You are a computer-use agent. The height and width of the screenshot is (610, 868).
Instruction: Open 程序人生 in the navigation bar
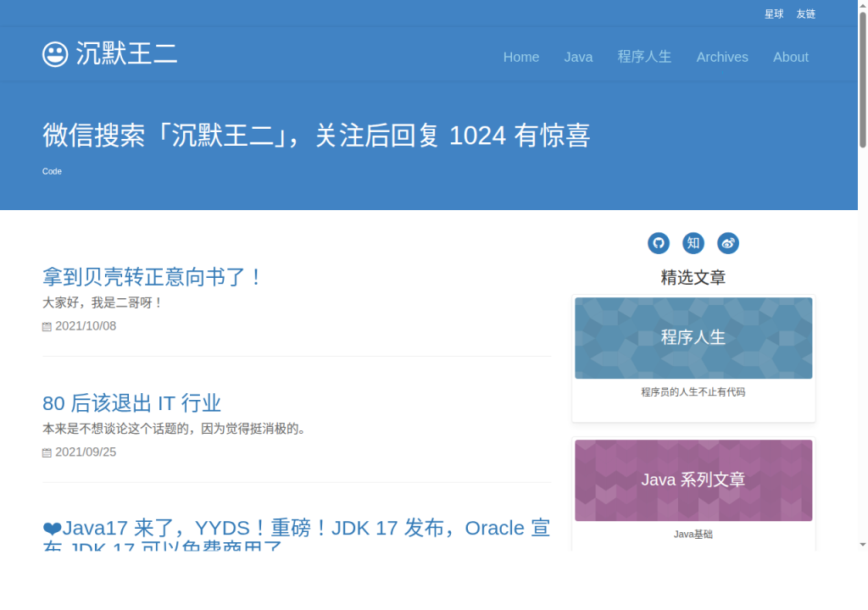[644, 57]
